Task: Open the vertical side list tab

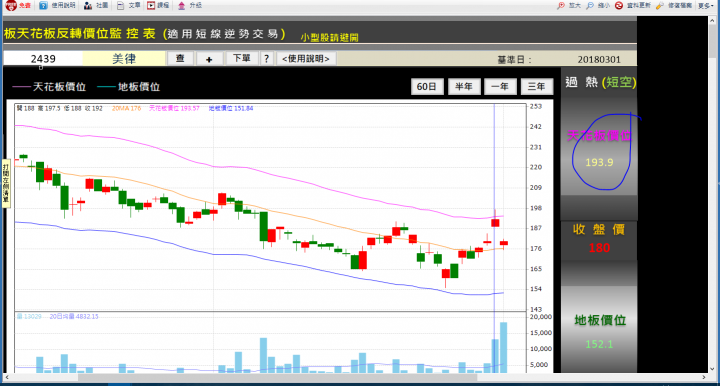Action: click(6, 184)
